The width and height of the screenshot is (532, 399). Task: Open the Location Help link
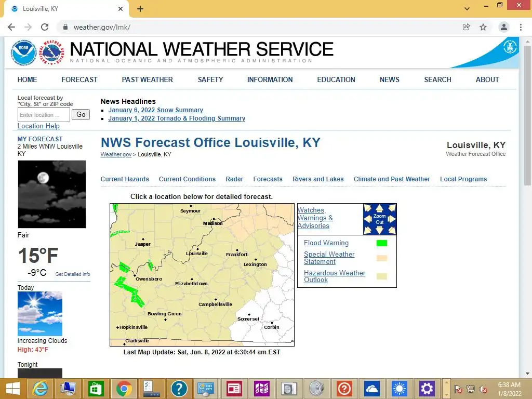(x=38, y=126)
